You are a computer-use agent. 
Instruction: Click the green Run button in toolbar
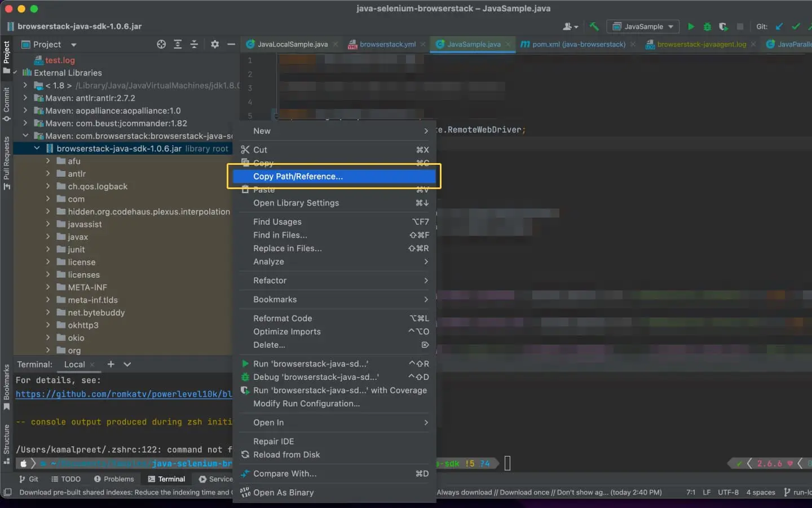pos(691,27)
